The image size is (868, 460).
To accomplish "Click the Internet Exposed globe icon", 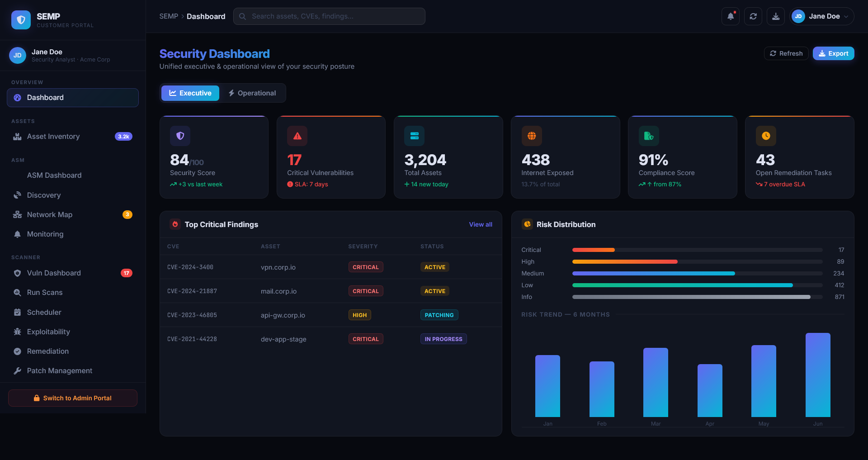I will click(532, 136).
